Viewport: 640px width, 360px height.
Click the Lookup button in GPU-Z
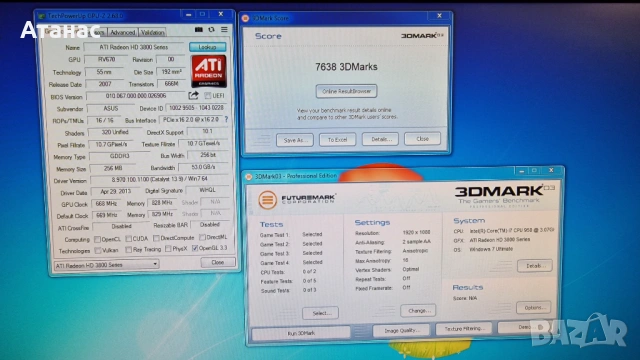[x=207, y=47]
